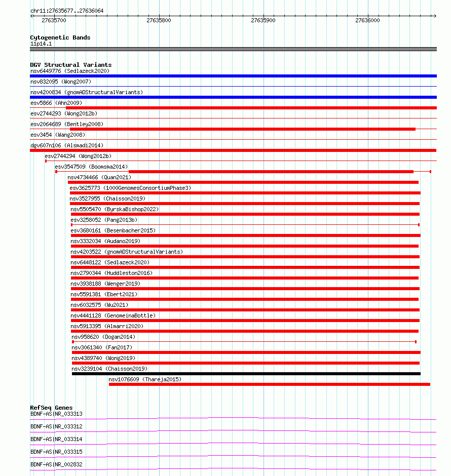Viewport: 451px width, 476px height.
Task: Open nsv4200834 (gnomADStructuralVariants) entry
Action: tap(87, 92)
